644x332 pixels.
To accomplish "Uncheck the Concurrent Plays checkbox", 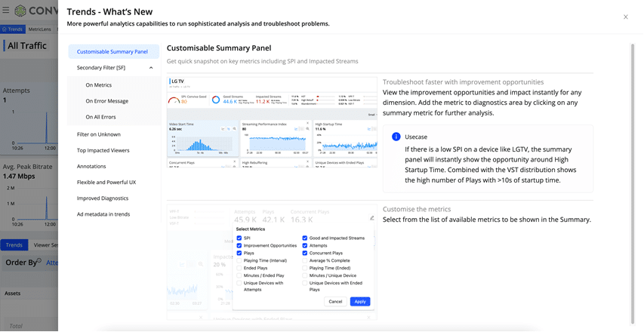I will (305, 254).
